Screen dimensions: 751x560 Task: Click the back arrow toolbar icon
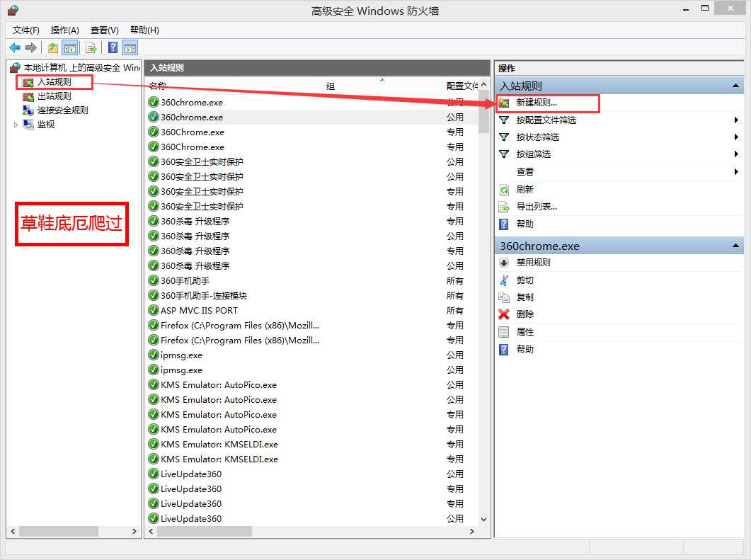(x=15, y=47)
